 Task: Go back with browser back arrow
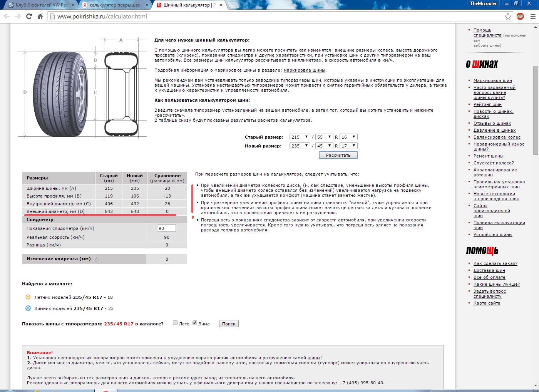coord(7,16)
